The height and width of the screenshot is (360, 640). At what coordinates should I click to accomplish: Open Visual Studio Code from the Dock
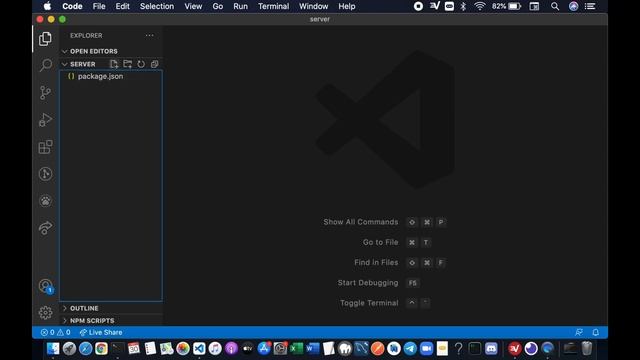coord(199,349)
